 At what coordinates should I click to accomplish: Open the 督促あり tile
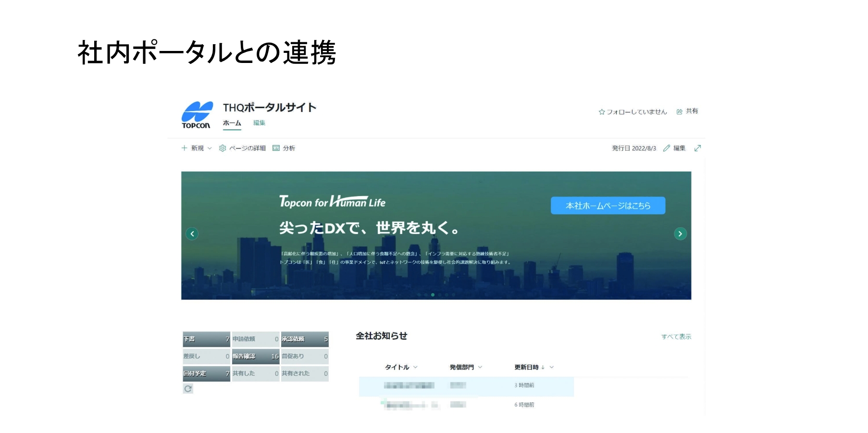coord(305,357)
